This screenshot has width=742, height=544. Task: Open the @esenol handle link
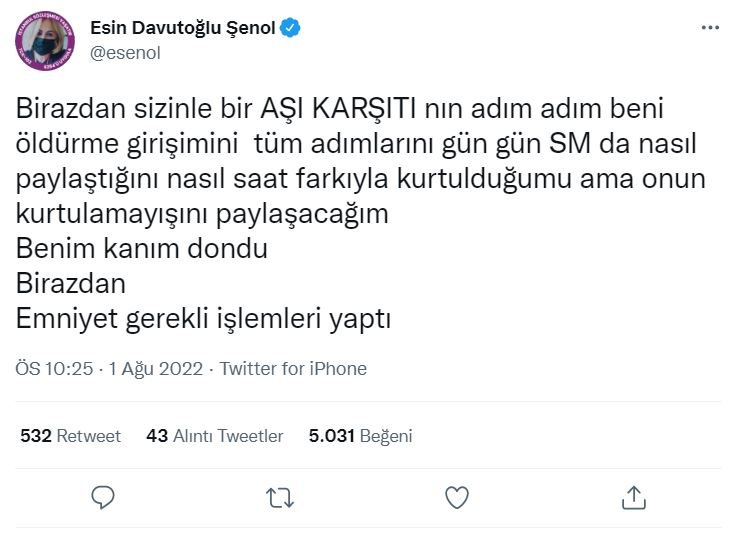pos(125,53)
